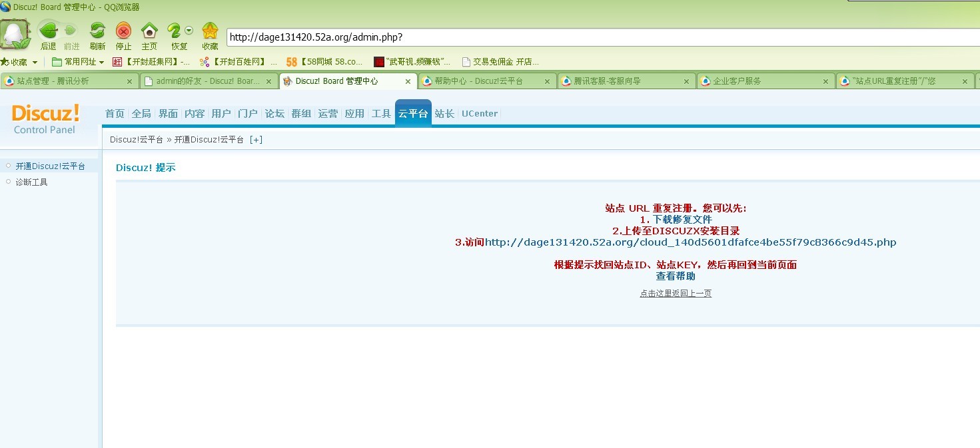The height and width of the screenshot is (448, 980).
Task: Go to the home page (主页) icon
Action: [x=149, y=31]
